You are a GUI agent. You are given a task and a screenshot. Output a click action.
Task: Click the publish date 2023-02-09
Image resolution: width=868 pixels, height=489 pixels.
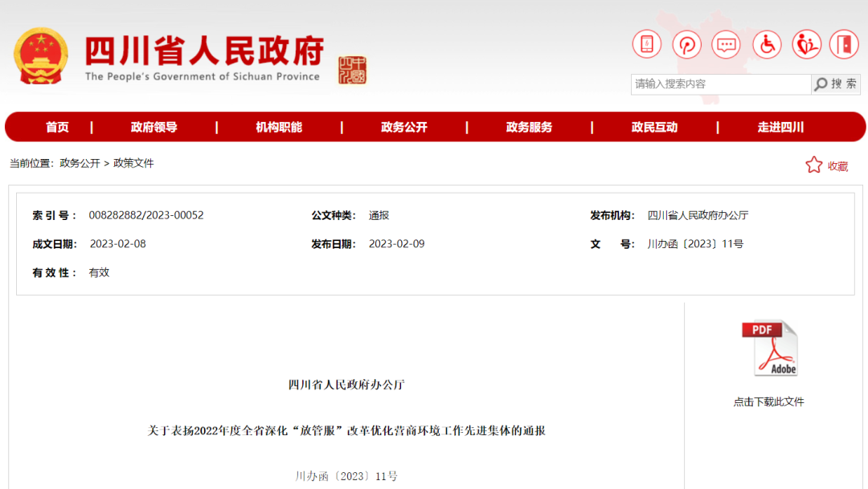click(397, 244)
